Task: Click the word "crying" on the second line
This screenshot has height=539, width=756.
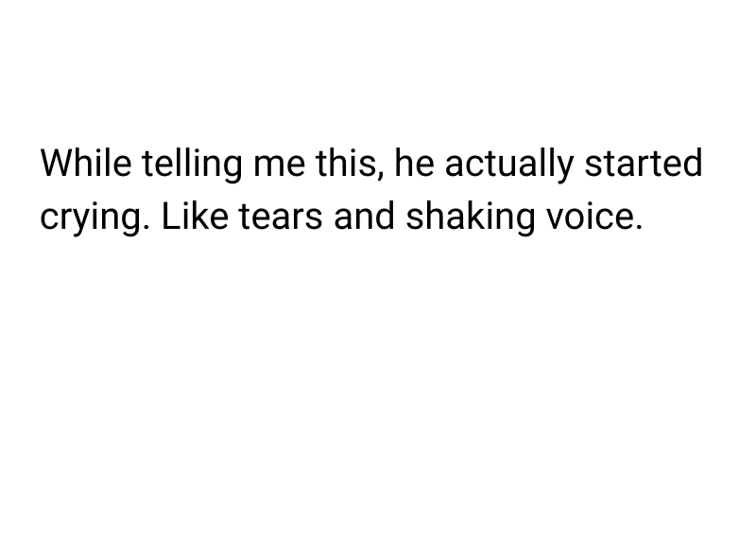Action: pyautogui.click(x=92, y=217)
